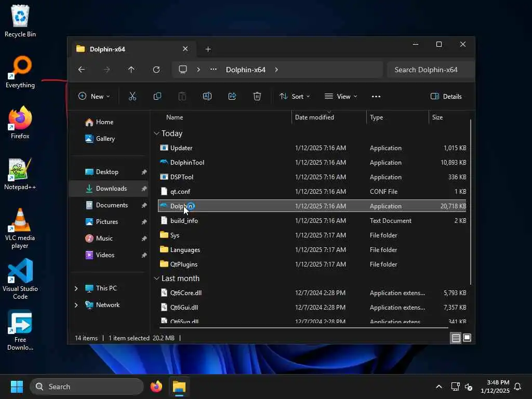Open the taskbar clock and date
This screenshot has width=532, height=399.
click(x=495, y=387)
